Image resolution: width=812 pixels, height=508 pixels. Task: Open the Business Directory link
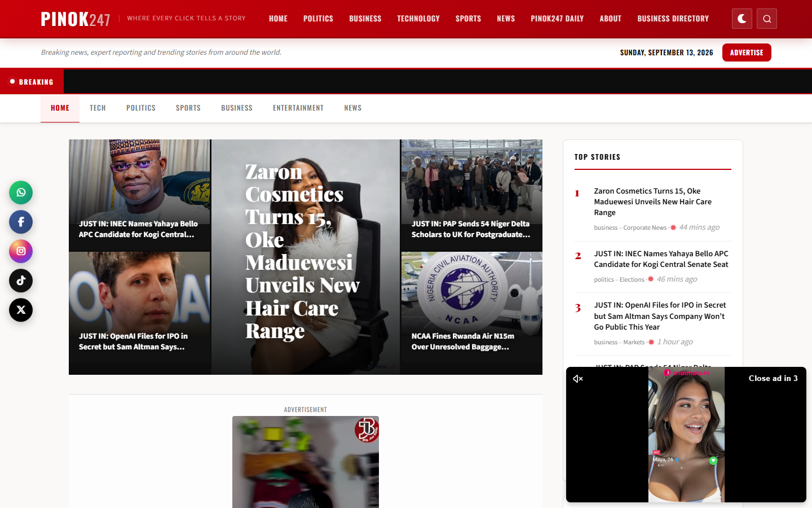pyautogui.click(x=673, y=19)
